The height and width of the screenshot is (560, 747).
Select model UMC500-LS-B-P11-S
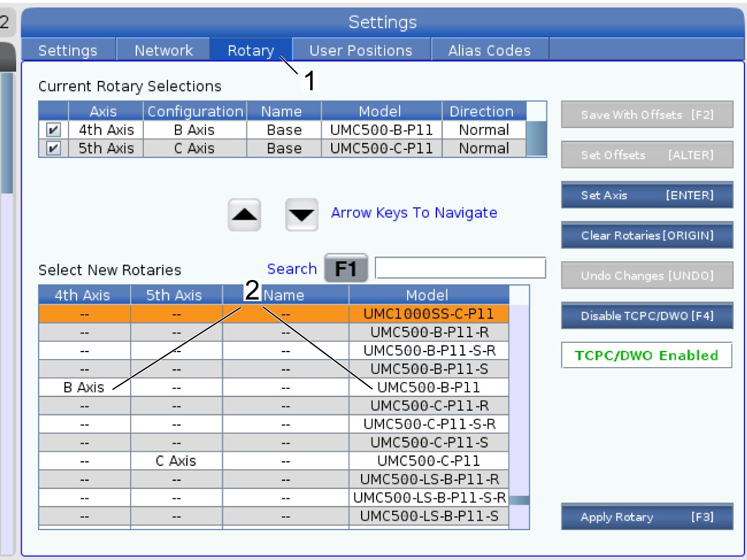[x=429, y=516]
